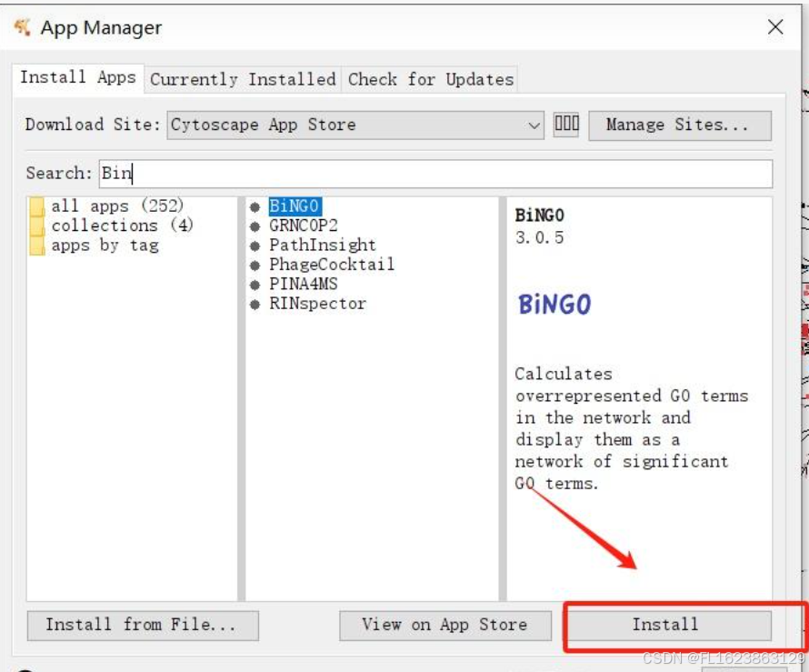Click Install from File... button
This screenshot has width=809, height=672.
pos(143,625)
